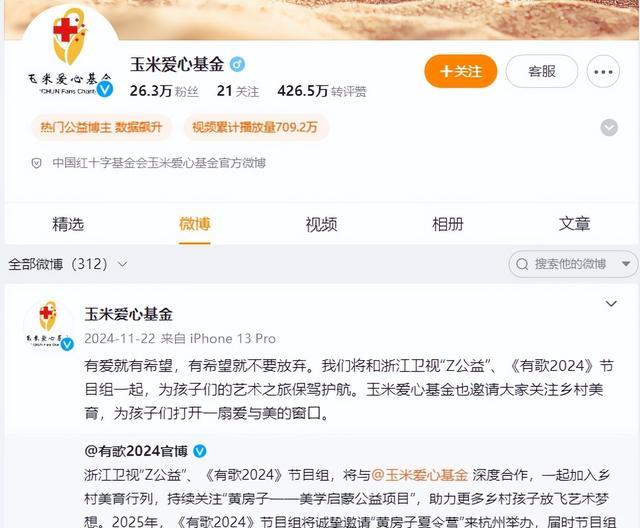The height and width of the screenshot is (528, 640).
Task: Click the shield icon before official description
Action: tap(36, 163)
